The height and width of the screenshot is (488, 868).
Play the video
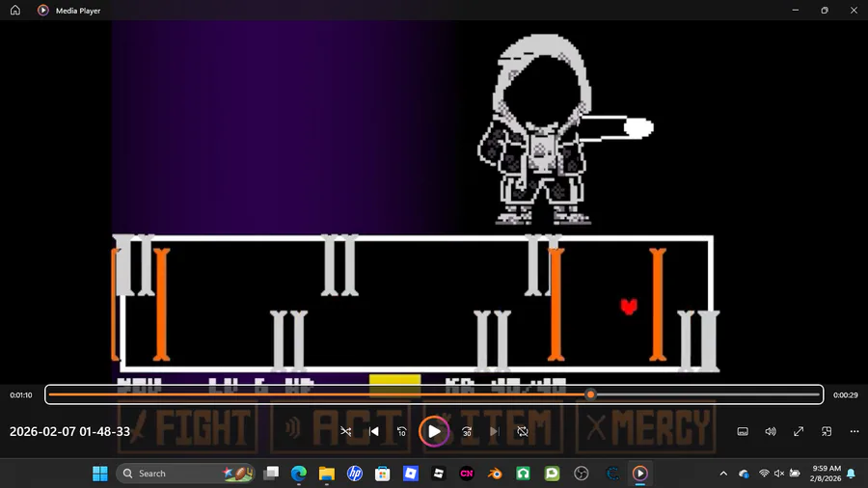click(434, 431)
